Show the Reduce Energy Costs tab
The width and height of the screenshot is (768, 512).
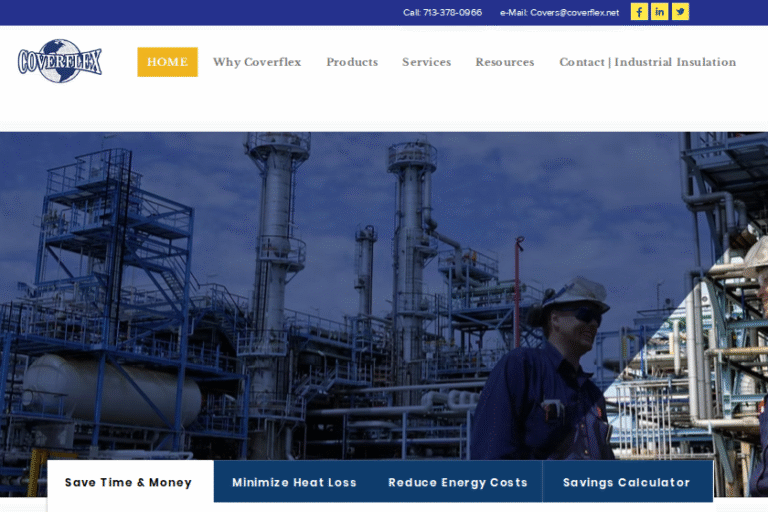click(x=457, y=482)
